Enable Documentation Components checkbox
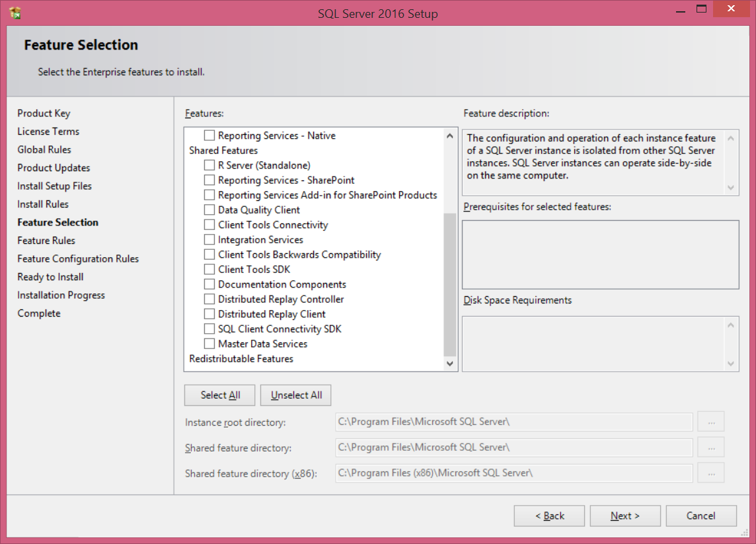This screenshot has height=544, width=756. (209, 284)
